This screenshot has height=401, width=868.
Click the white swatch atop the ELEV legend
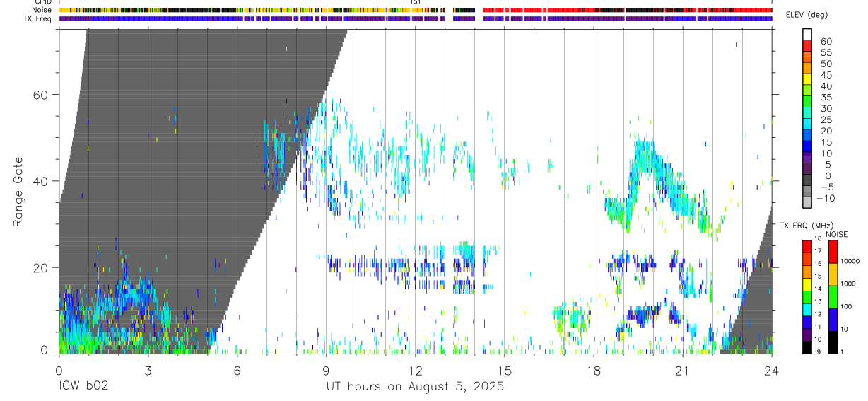[x=807, y=34]
